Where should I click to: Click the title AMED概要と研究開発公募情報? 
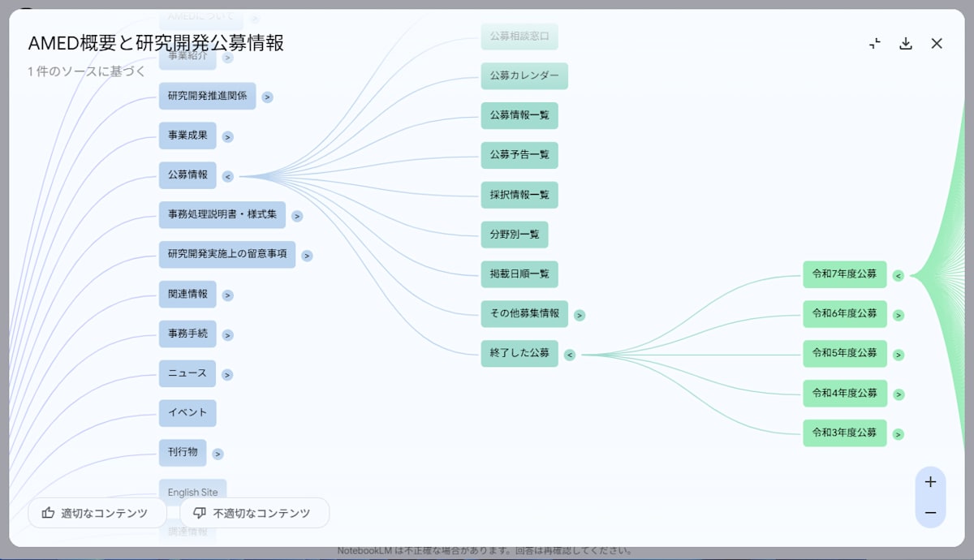pyautogui.click(x=156, y=44)
